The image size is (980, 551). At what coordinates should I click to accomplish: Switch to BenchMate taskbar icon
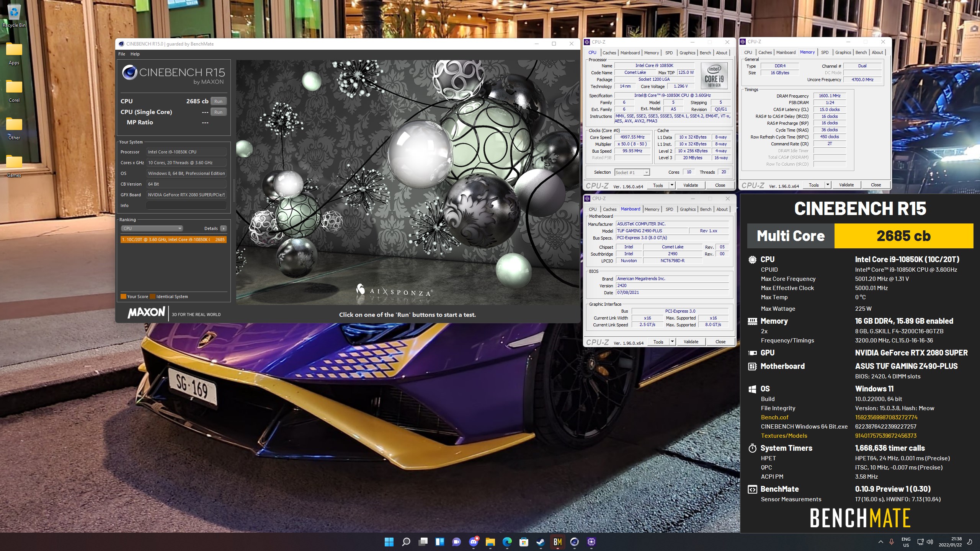[x=557, y=542]
